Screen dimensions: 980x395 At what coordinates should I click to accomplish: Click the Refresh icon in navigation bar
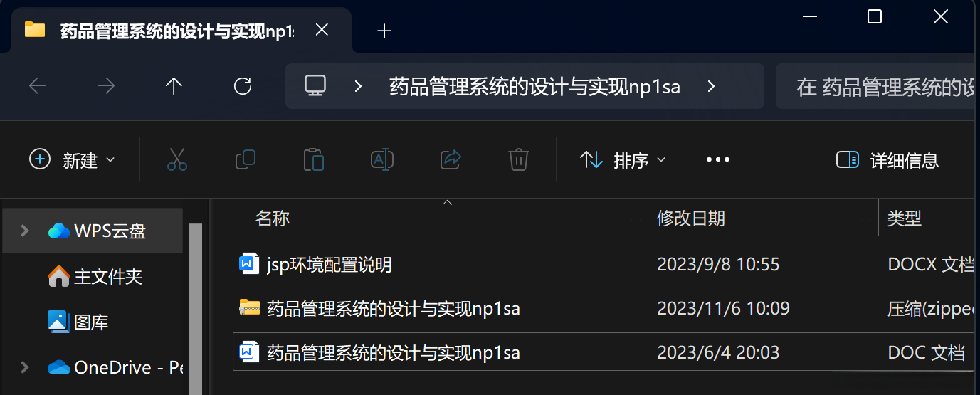pos(243,86)
